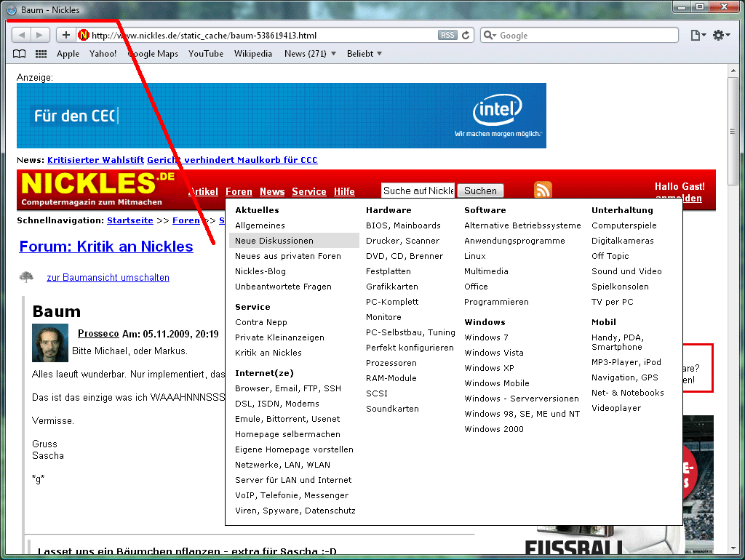Open the Hilfe navigation menu
This screenshot has height=560, width=745.
pyautogui.click(x=344, y=191)
